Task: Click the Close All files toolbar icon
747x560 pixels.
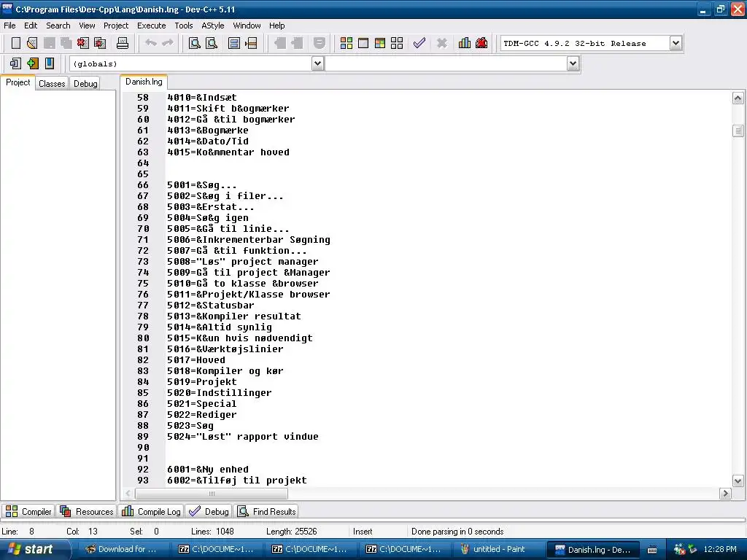Action: click(x=100, y=43)
